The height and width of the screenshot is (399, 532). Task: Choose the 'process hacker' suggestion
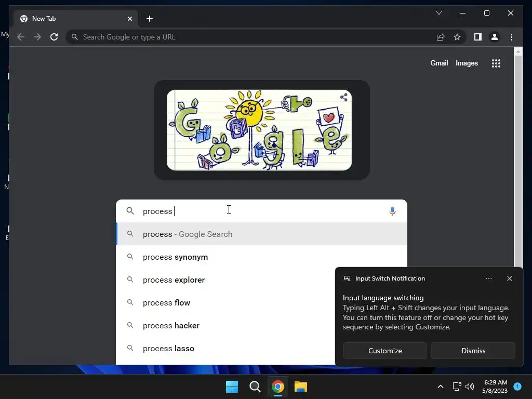tap(225, 325)
